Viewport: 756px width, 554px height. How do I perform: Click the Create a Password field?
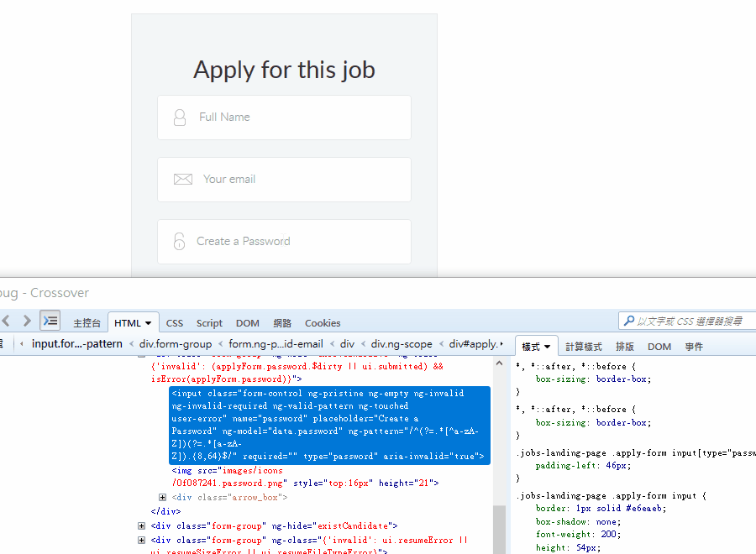click(284, 242)
